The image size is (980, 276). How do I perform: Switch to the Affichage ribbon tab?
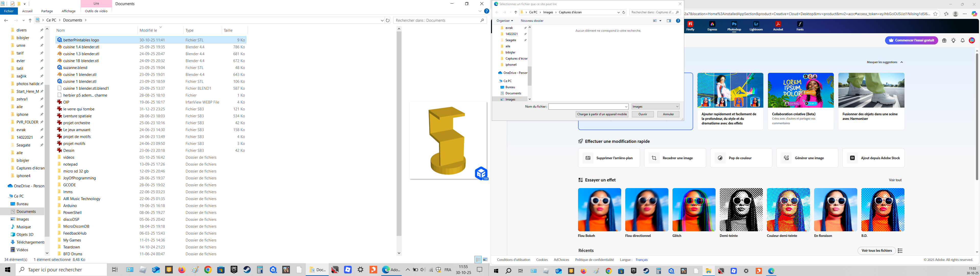tap(68, 11)
